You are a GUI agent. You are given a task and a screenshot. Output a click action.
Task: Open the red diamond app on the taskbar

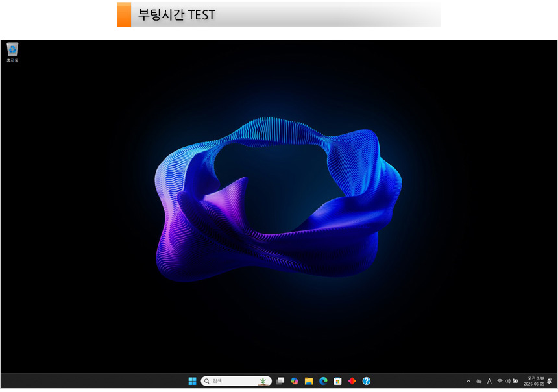[x=352, y=381]
